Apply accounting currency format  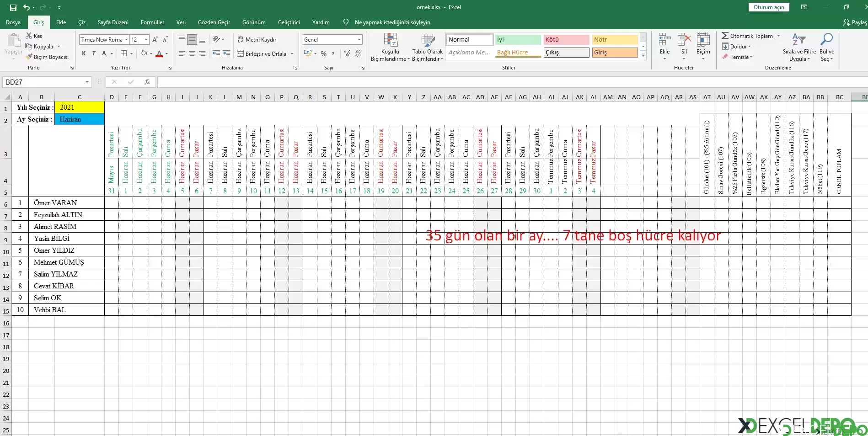(x=308, y=53)
